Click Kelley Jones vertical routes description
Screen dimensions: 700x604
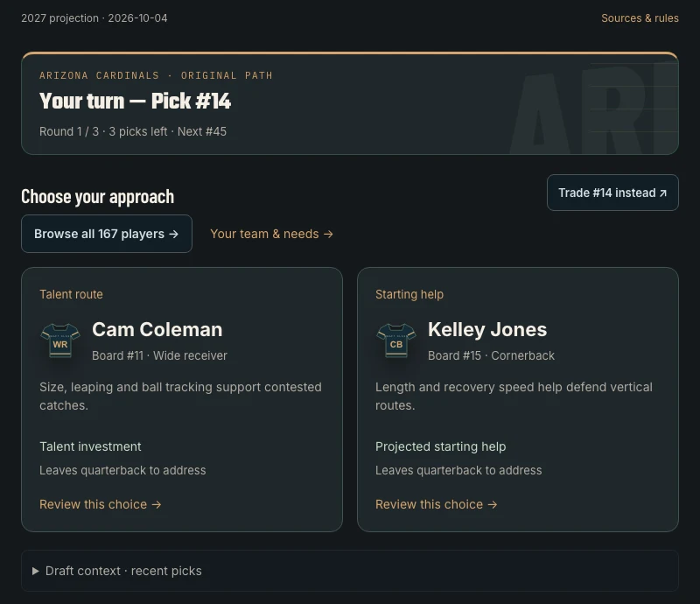click(x=514, y=397)
